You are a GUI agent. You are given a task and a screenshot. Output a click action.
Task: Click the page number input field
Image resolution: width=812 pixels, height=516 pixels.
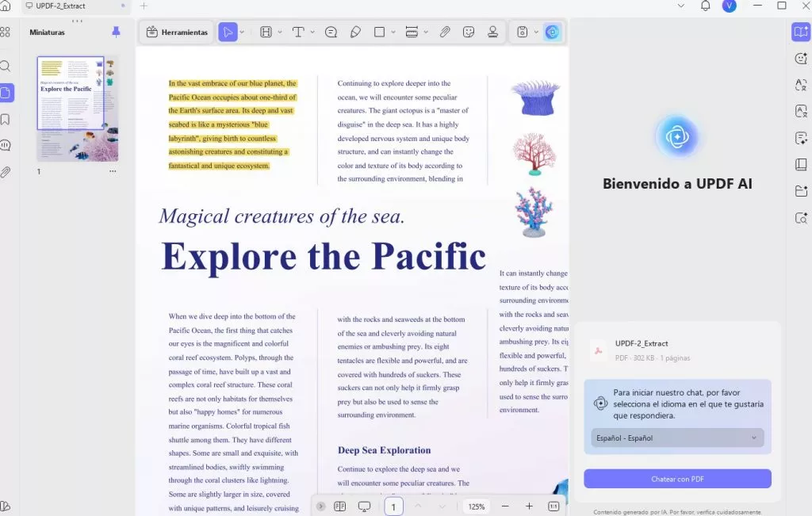(x=393, y=506)
